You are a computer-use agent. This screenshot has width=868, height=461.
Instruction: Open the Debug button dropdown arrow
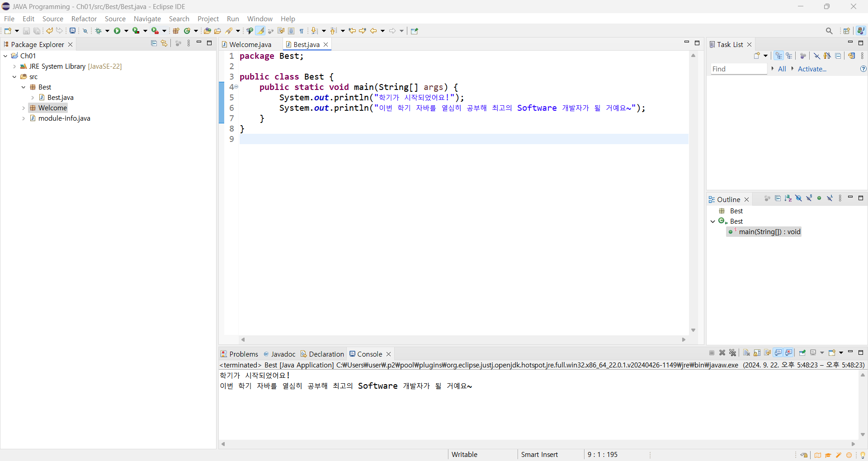pos(107,31)
